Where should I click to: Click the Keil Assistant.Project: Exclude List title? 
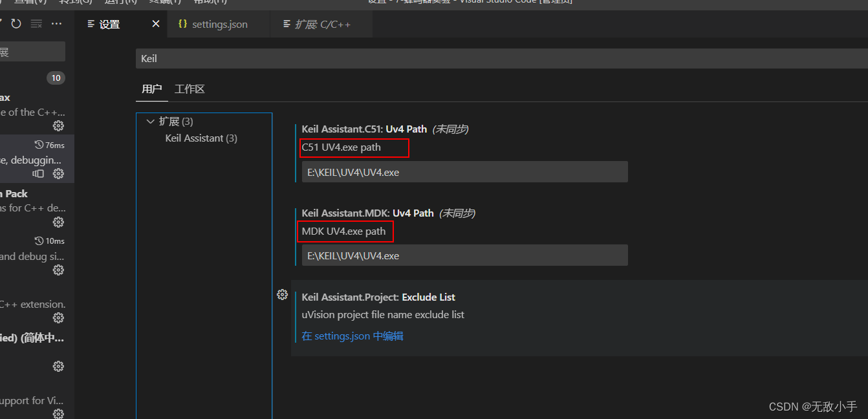click(x=378, y=297)
